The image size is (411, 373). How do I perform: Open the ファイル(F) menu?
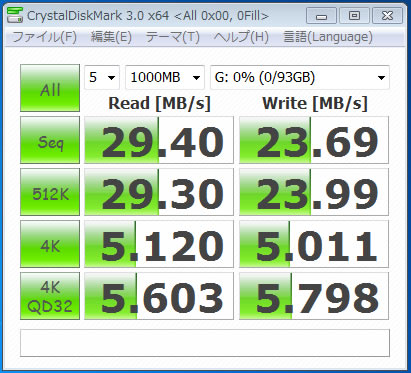(x=45, y=37)
